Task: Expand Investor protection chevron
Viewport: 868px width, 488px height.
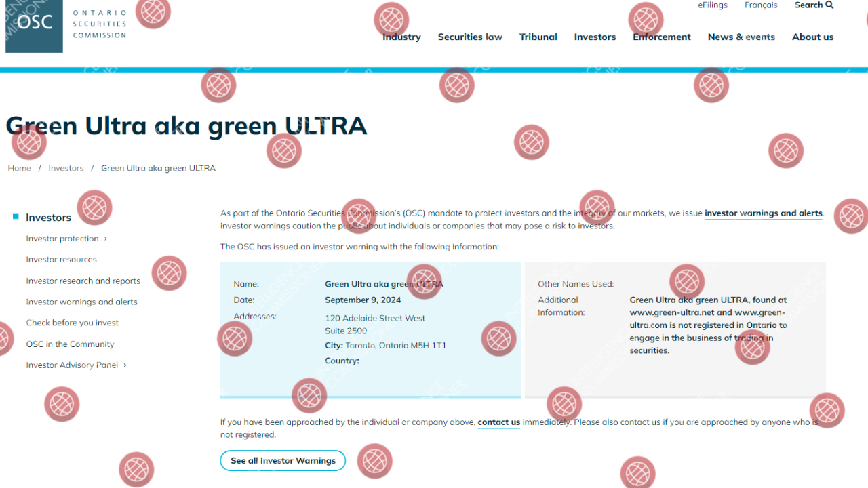Action: point(106,239)
